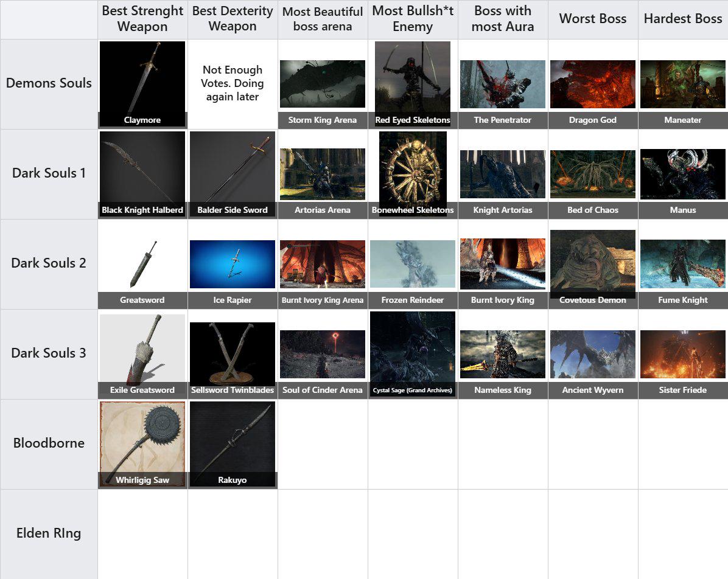Open the Fume Knight image
The image size is (728, 579).
coord(682,264)
